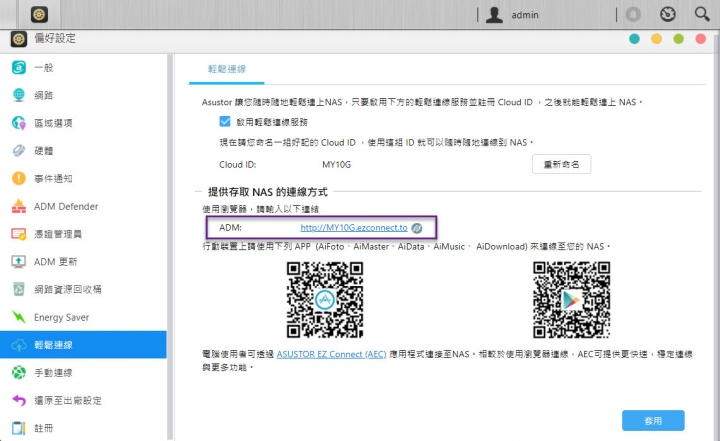720x441 pixels.
Task: Click the settings app icon in top taskbar
Action: (39, 15)
